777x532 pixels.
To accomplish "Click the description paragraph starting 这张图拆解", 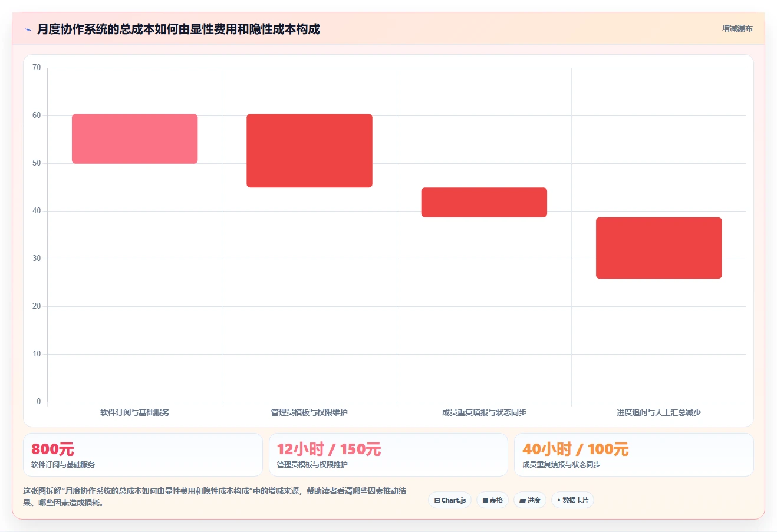I will click(215, 497).
